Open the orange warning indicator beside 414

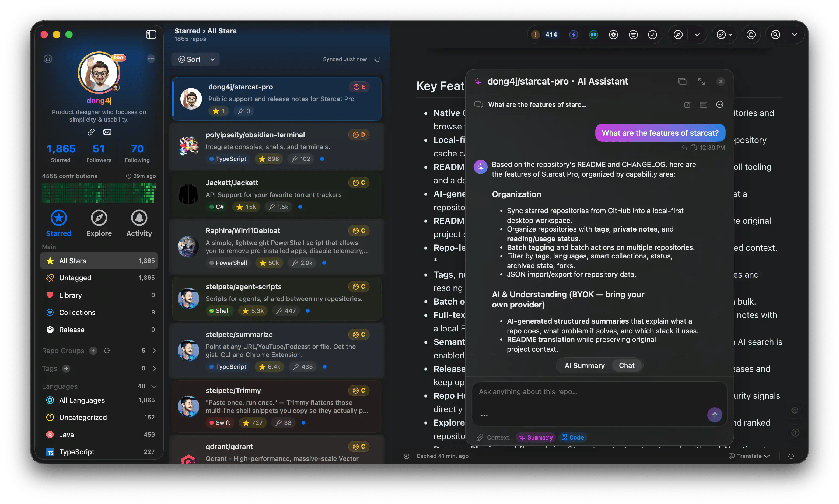point(535,34)
